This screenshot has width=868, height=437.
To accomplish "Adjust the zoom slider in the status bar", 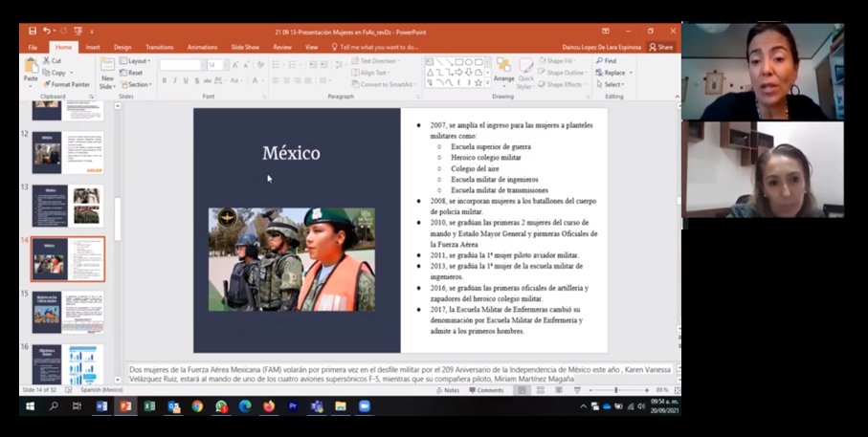I will tap(616, 390).
